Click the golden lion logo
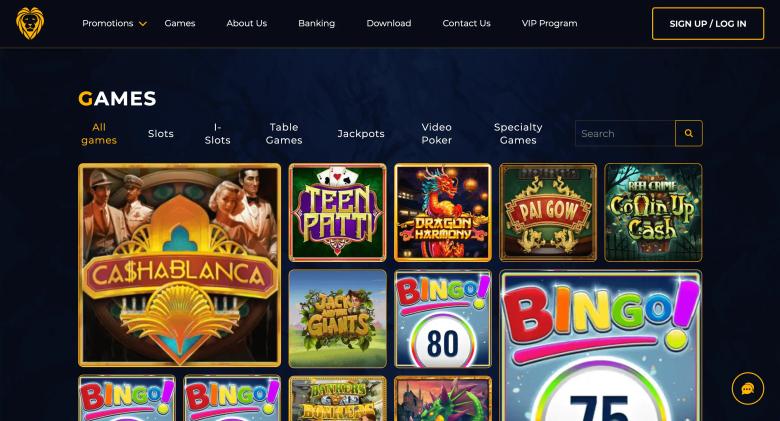 30,23
